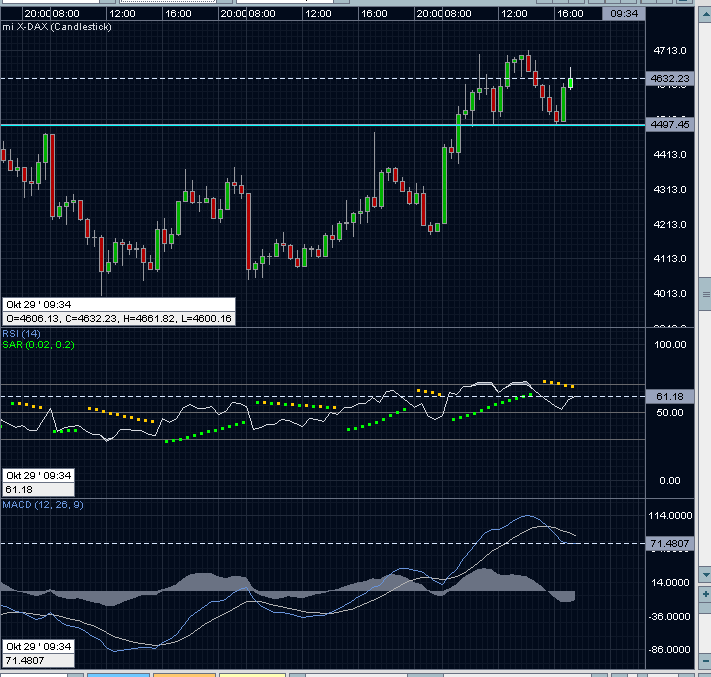Click the MACD panel readout value 71.4807
Image resolution: width=711 pixels, height=677 pixels.
[38, 660]
